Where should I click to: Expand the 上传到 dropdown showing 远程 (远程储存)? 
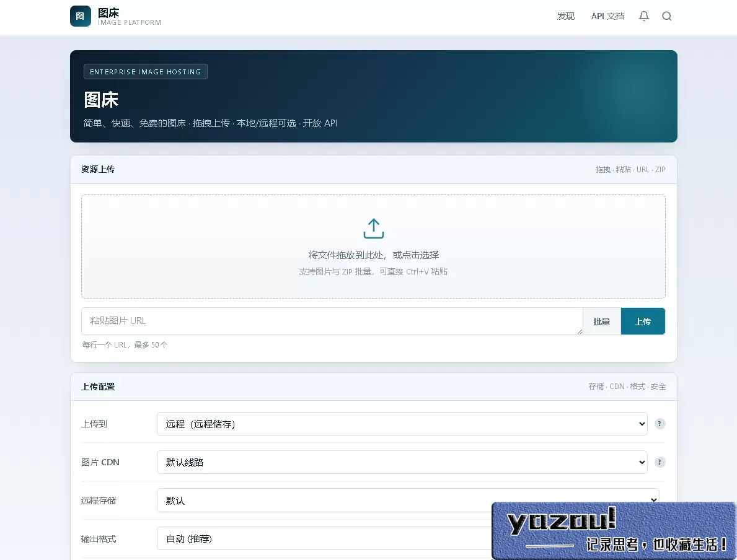tap(402, 424)
